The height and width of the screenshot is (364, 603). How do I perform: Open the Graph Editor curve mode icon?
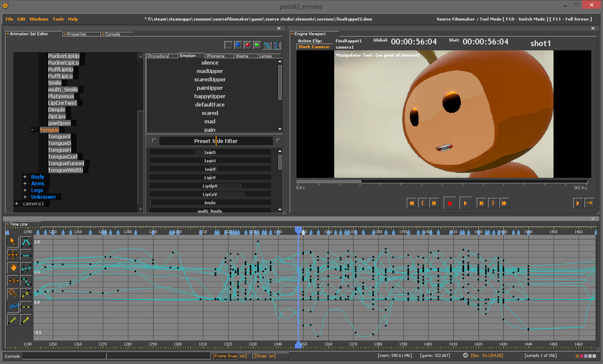(267, 45)
